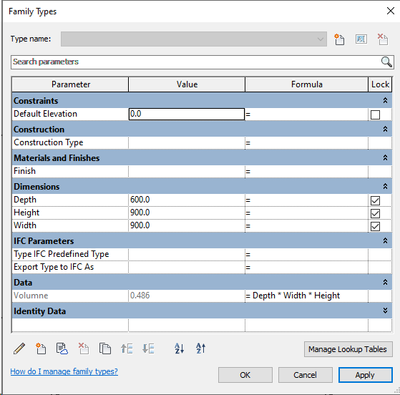
Task: Click the Manage Lookup Tables button
Action: (x=348, y=349)
